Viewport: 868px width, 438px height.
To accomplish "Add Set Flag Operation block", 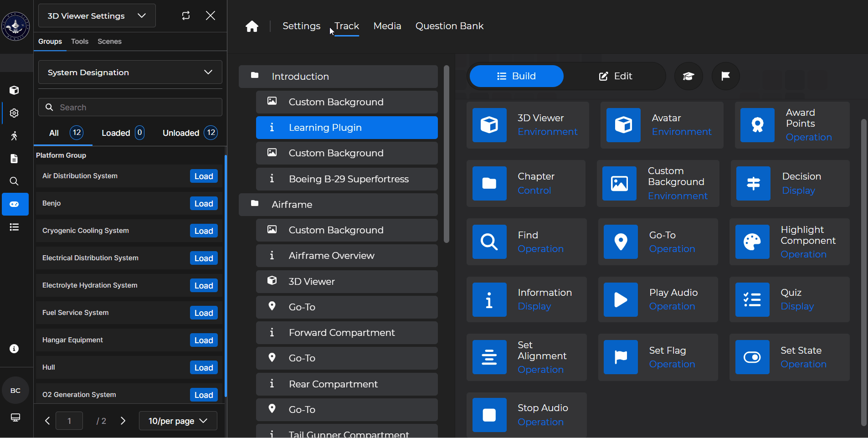I will coord(658,357).
